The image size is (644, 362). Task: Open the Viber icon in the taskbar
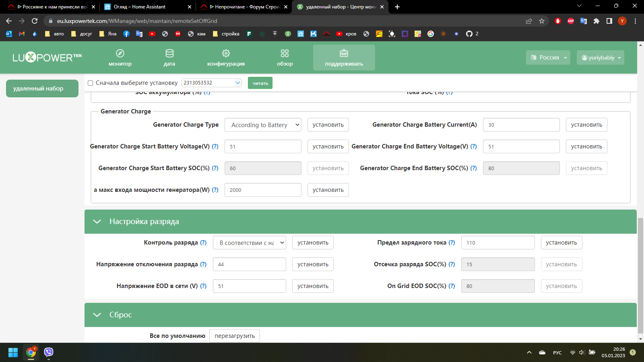tap(49, 352)
